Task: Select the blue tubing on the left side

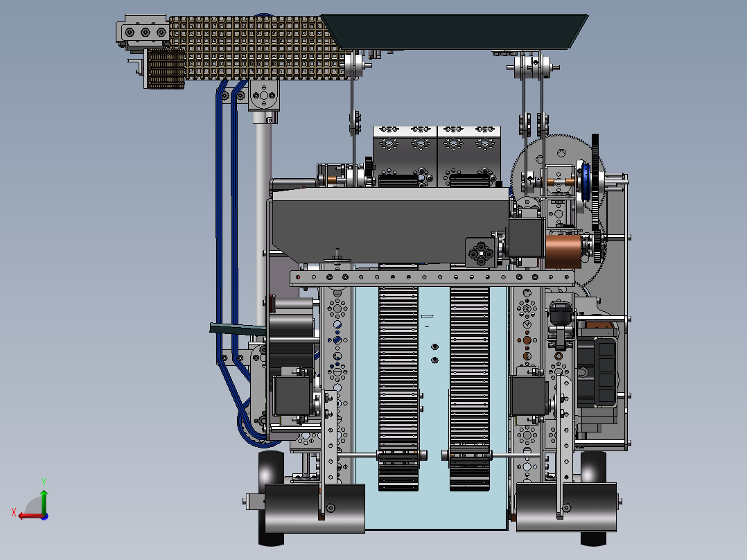Action: [x=228, y=229]
